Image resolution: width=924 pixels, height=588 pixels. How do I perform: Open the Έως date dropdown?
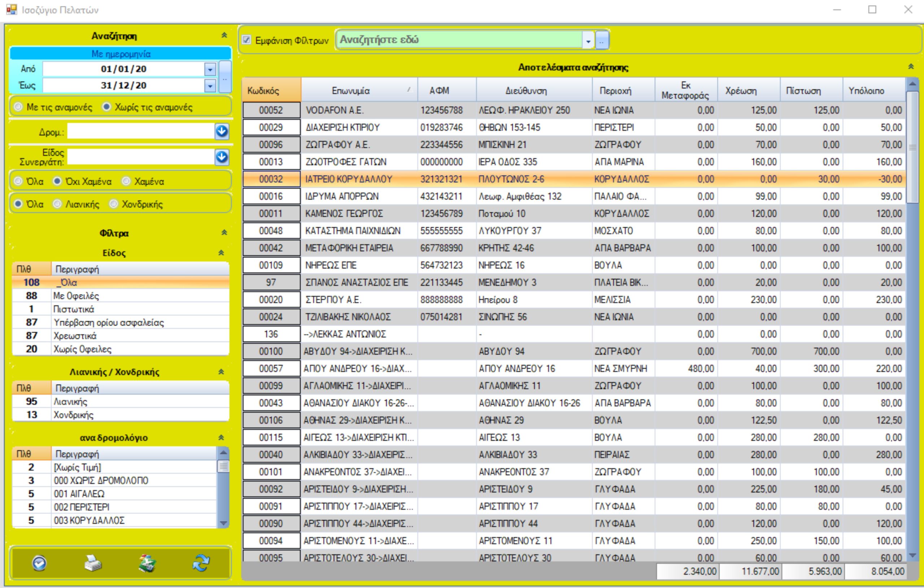(x=210, y=86)
